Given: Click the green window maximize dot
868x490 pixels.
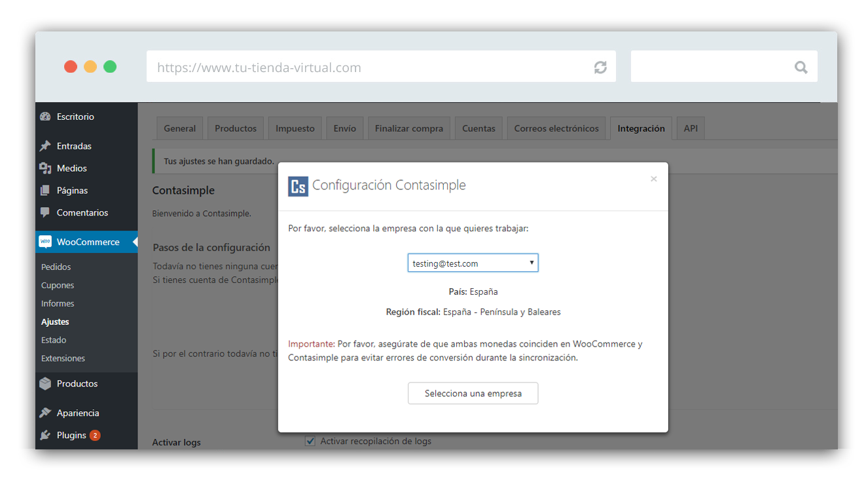Looking at the screenshot, I should [x=110, y=67].
